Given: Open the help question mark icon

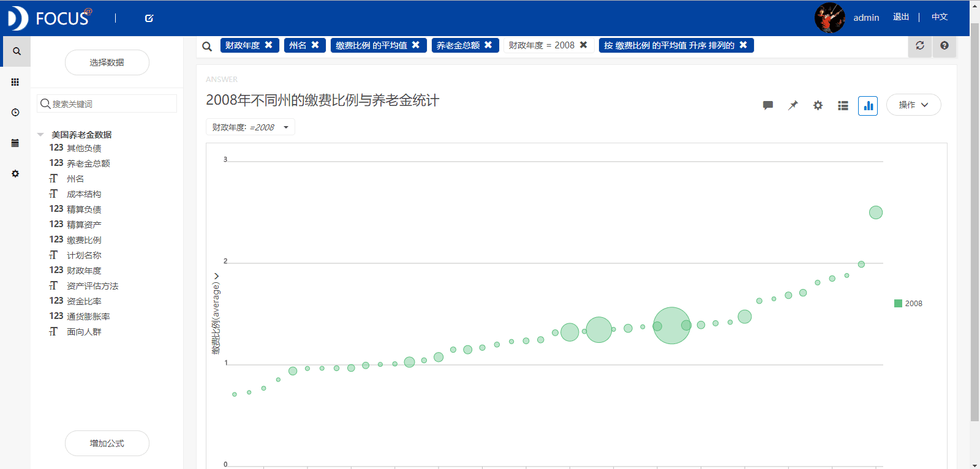Looking at the screenshot, I should (944, 45).
